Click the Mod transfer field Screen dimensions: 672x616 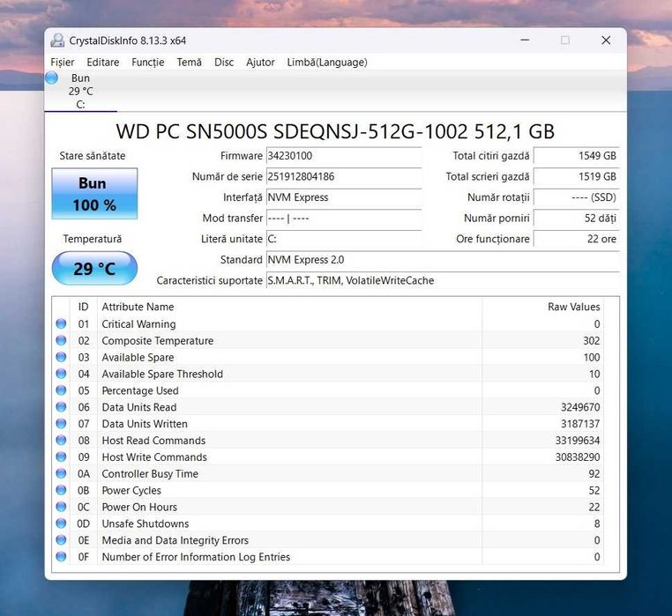tap(344, 218)
